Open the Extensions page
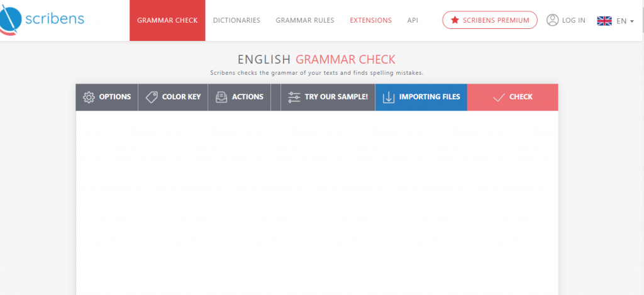Image resolution: width=644 pixels, height=295 pixels. [370, 20]
